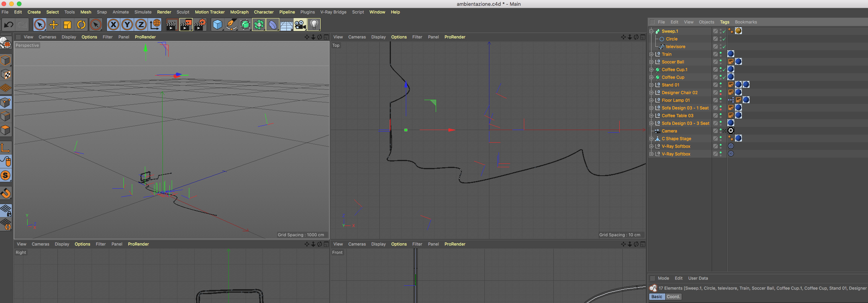Click the Enable Axis L-shaped icon
Viewport: 868px width, 303px height.
click(x=6, y=148)
